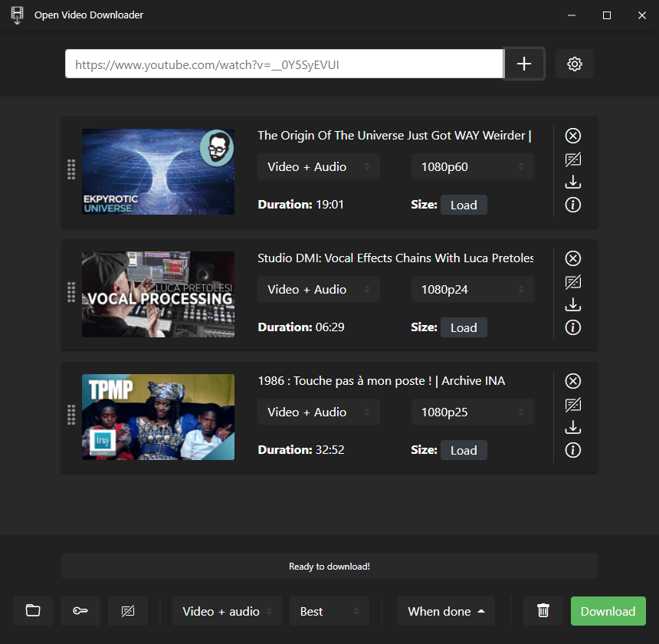Toggle subtitles for the Origin Of The Universe video
Image resolution: width=659 pixels, height=644 pixels.
pos(572,159)
